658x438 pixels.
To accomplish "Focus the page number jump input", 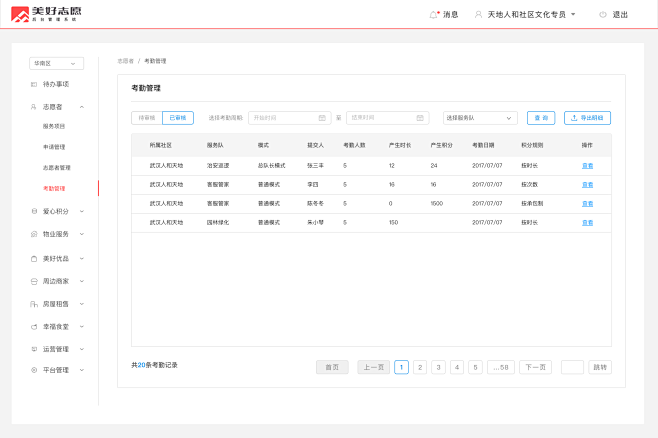I will (x=572, y=367).
